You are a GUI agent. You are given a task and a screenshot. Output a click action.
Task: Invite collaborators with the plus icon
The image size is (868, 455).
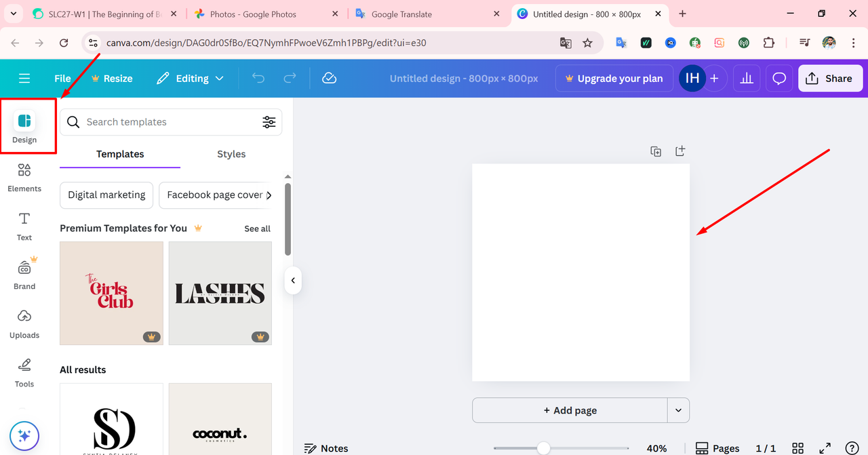(714, 79)
